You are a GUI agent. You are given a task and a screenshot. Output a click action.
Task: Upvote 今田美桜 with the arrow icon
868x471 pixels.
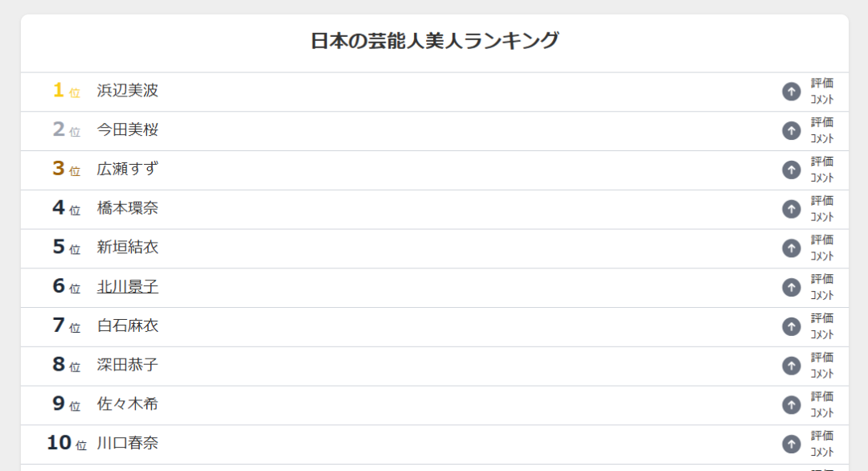[x=792, y=131]
